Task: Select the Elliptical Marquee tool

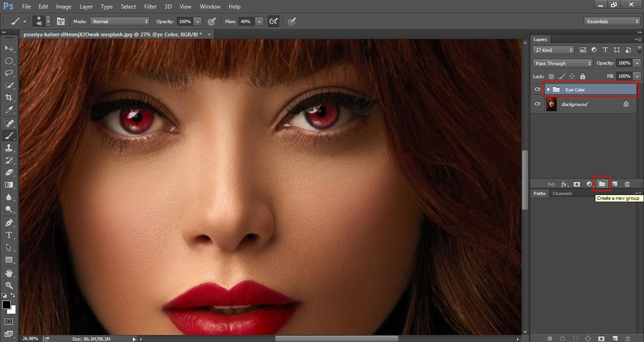Action: pyautogui.click(x=9, y=61)
